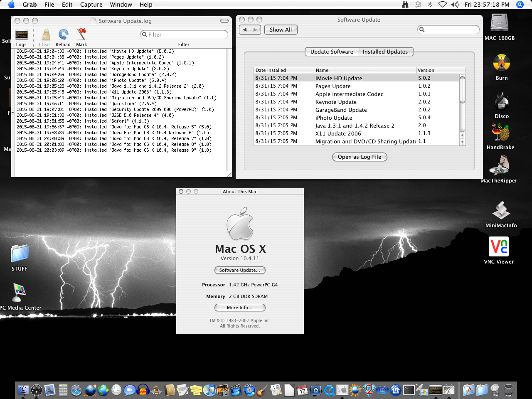Select the Keynote Update row
Image resolution: width=532 pixels, height=399 pixels.
tap(357, 102)
